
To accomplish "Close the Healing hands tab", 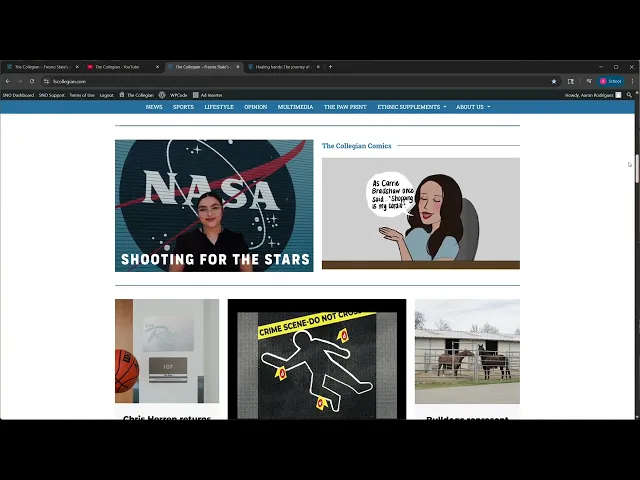I will (x=318, y=67).
